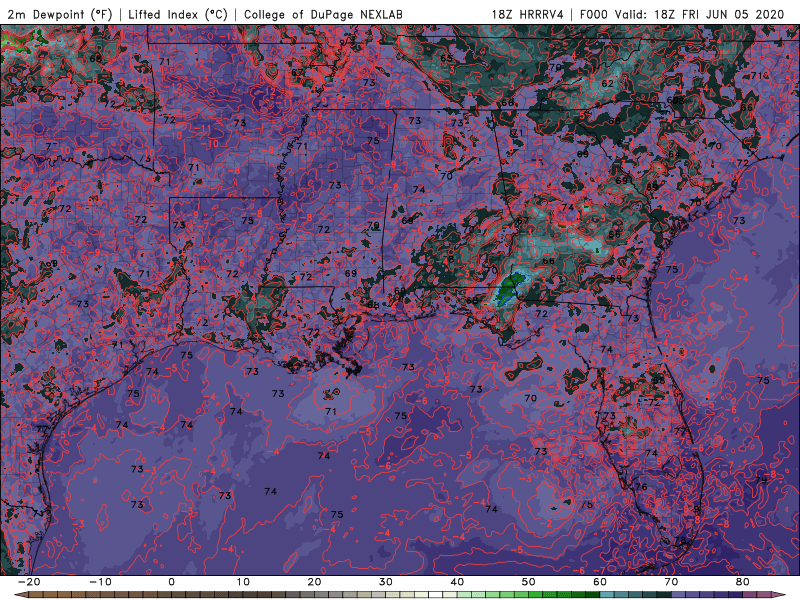Click the '50' colorbar tick label
800x600 pixels.
point(529,582)
